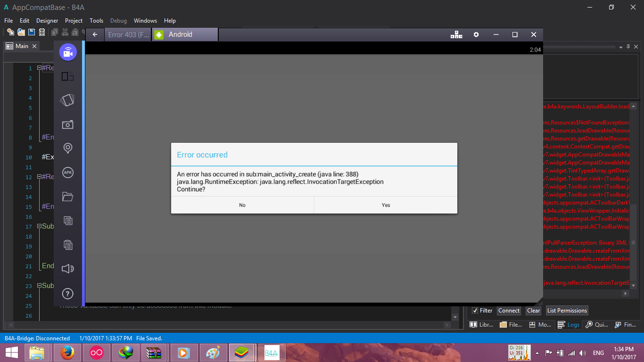The image size is (644, 362).
Task: Open the BlueStacks help question mark icon
Action: tap(68, 294)
